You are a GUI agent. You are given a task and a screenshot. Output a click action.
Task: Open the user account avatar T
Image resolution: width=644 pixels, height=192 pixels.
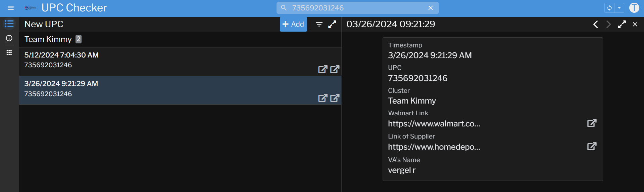[x=634, y=8]
